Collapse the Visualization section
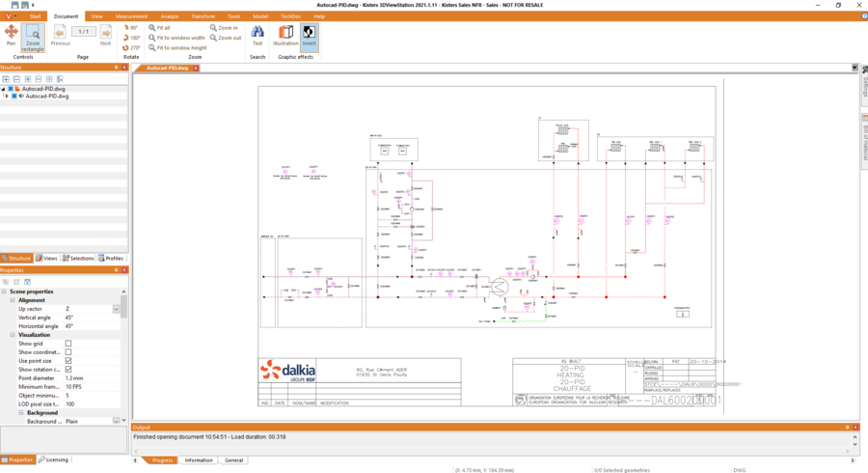 pyautogui.click(x=13, y=335)
